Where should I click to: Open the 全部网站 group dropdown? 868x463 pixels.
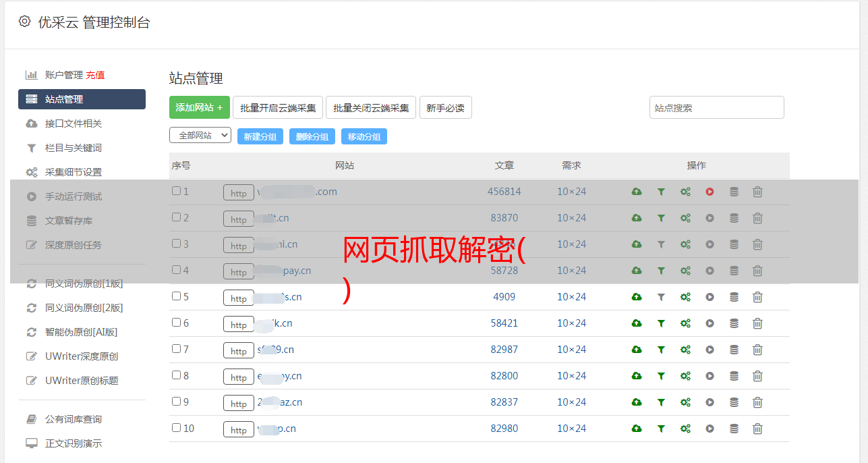[x=200, y=136]
